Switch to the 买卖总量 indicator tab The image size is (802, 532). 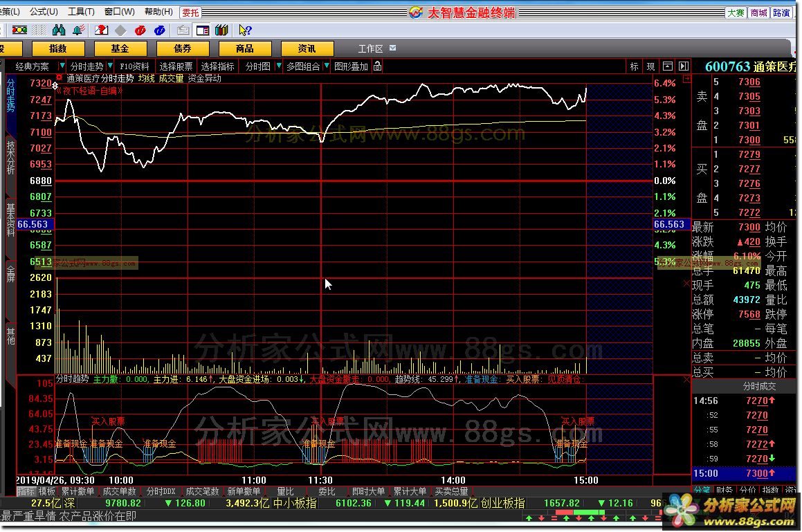pyautogui.click(x=451, y=491)
